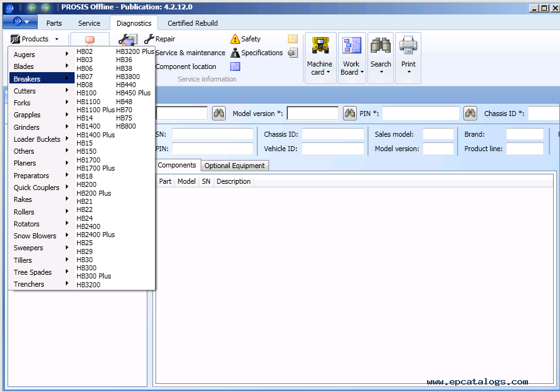Screen dimensions: 560x392
Task: Click the binoculars button left of PIN *
Action: coord(350,114)
